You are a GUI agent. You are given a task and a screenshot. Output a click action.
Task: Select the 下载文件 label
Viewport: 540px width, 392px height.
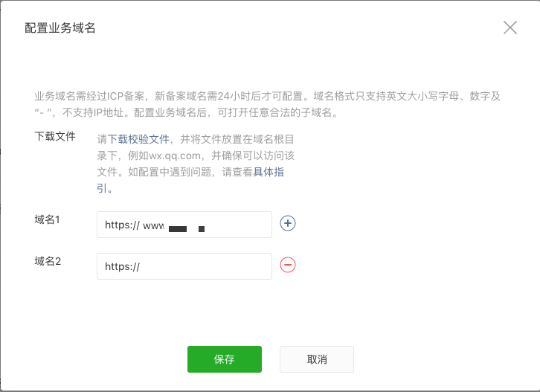pyautogui.click(x=55, y=138)
